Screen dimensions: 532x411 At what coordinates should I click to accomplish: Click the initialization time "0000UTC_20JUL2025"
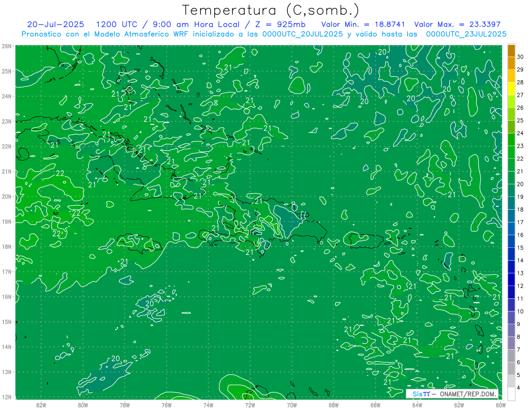coord(303,34)
